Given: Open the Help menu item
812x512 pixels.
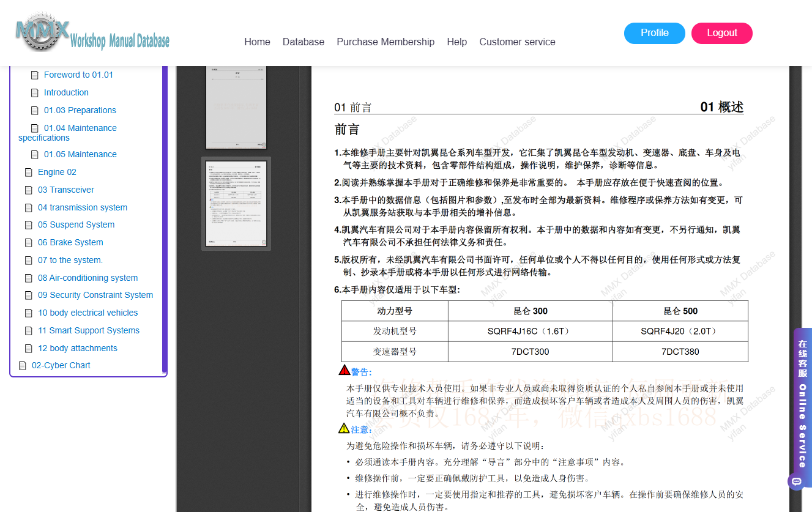Looking at the screenshot, I should tap(456, 42).
